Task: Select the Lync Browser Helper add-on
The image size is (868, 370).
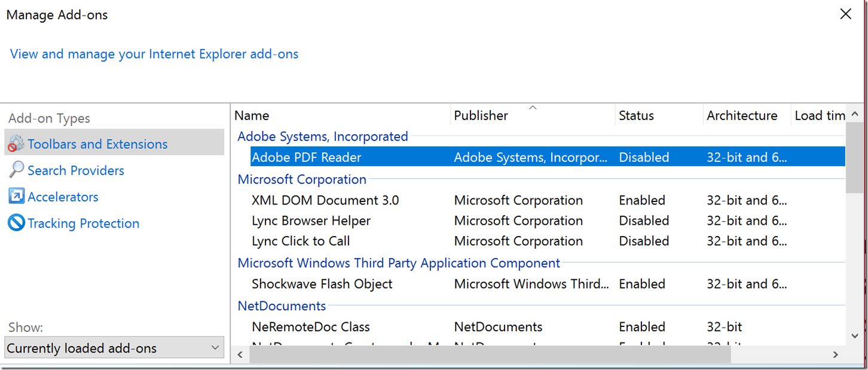Action: point(311,221)
